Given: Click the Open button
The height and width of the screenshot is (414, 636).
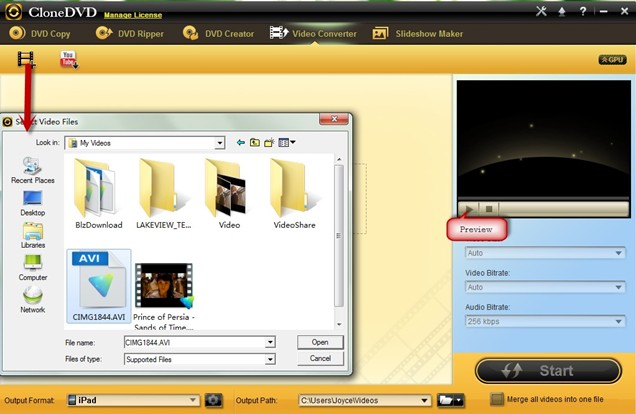Looking at the screenshot, I should (x=320, y=342).
